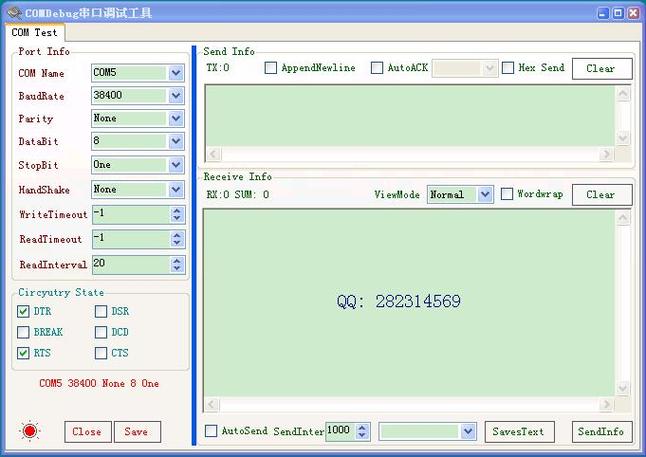This screenshot has width=646, height=457.
Task: Uncheck the DTR checkbox
Action: 23,311
